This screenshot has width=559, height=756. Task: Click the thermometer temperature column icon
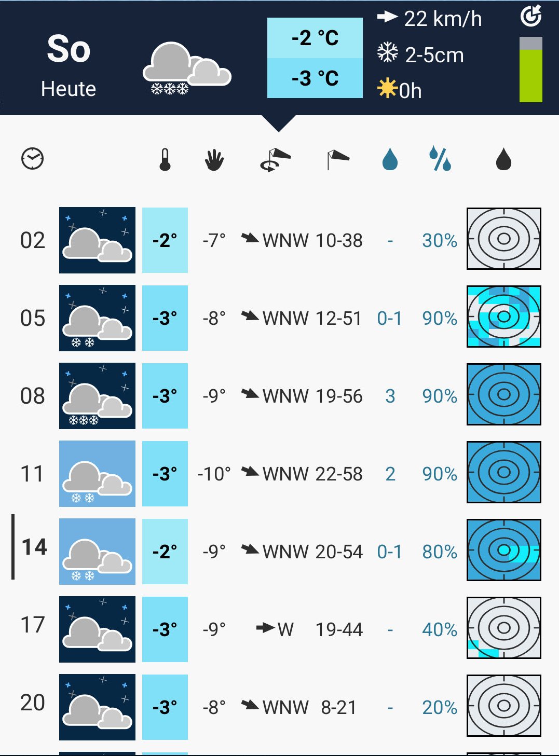point(165,160)
